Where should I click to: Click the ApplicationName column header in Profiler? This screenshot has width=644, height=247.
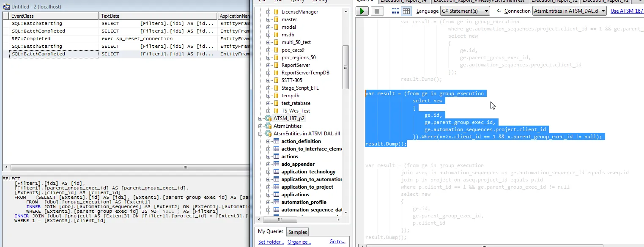[234, 16]
